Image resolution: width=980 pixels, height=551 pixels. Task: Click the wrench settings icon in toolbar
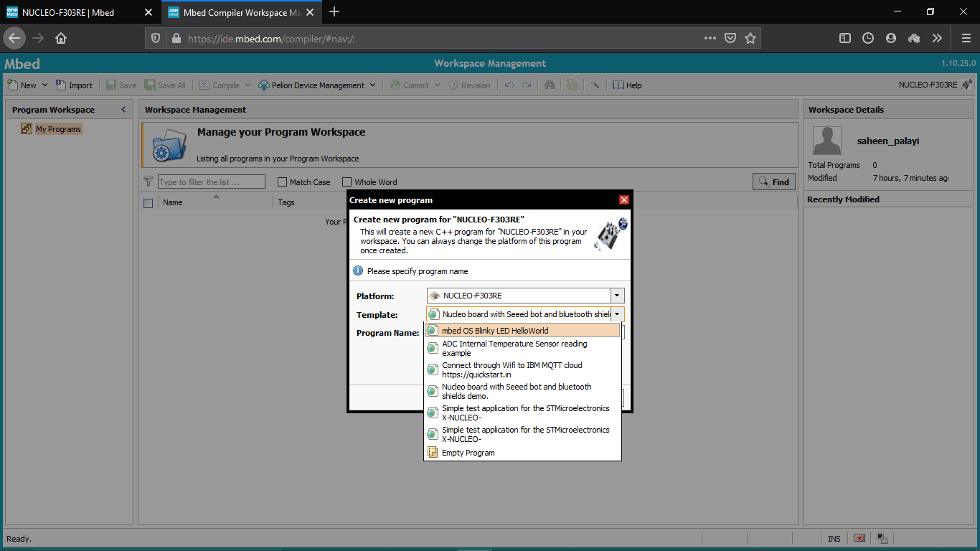pos(595,85)
